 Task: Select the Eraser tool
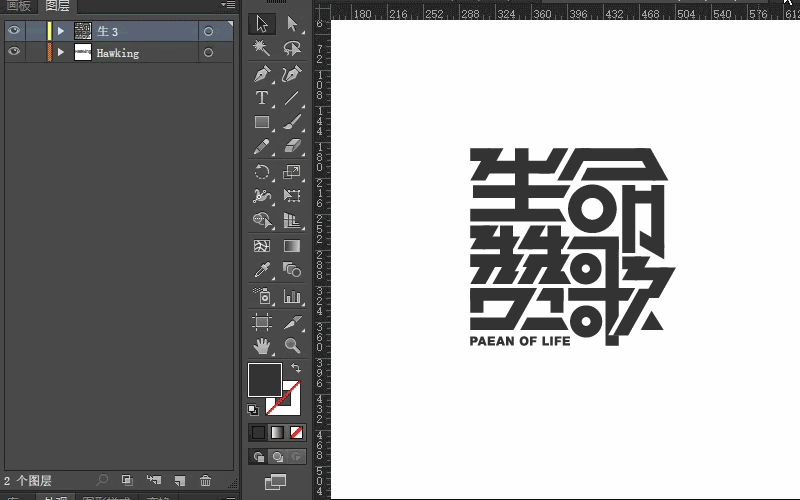pos(292,147)
